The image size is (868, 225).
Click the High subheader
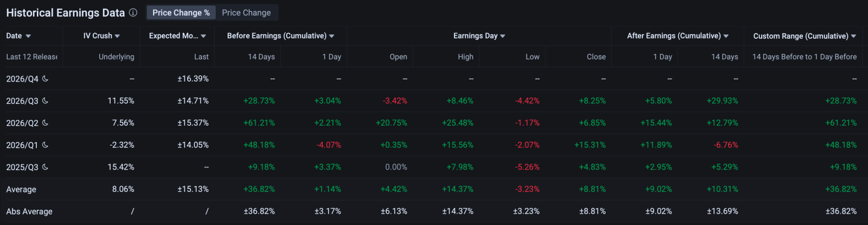465,57
